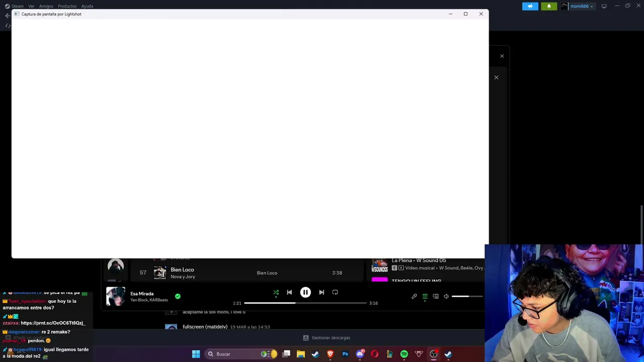Open the prnt.sc link in chat

53,323
